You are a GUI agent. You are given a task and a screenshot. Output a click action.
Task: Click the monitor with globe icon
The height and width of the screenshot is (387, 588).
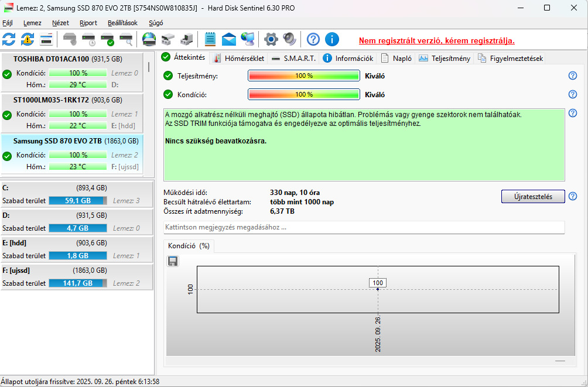248,39
